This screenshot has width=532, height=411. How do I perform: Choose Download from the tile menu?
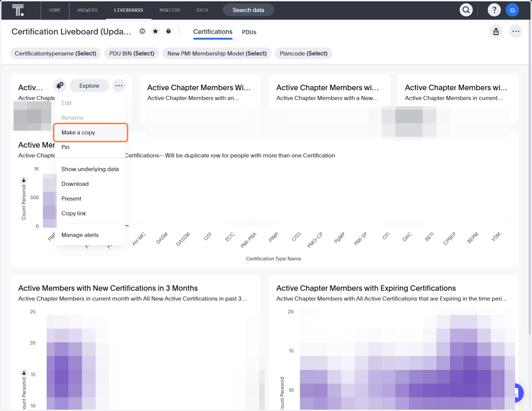90,184
